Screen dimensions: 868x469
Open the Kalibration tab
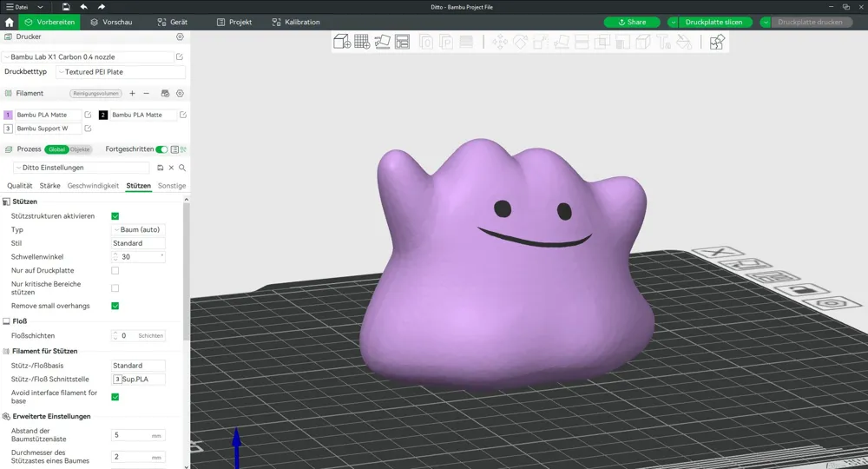[296, 23]
